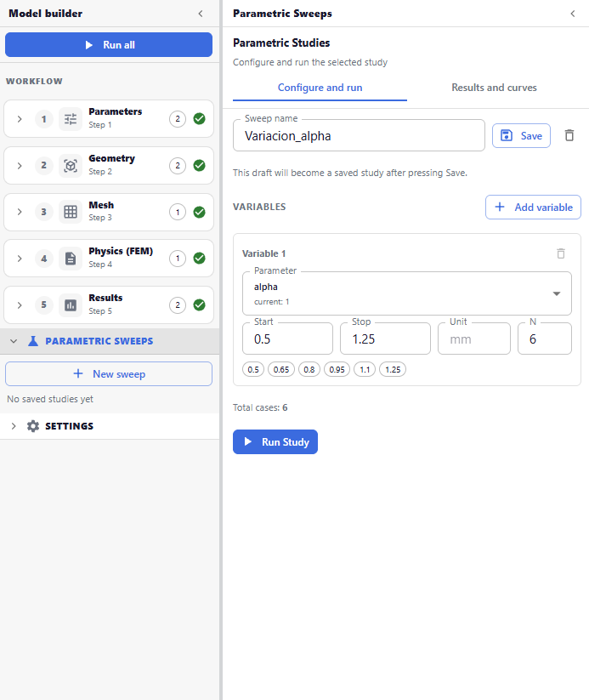
Task: Save the sweep study
Action: [x=521, y=136]
